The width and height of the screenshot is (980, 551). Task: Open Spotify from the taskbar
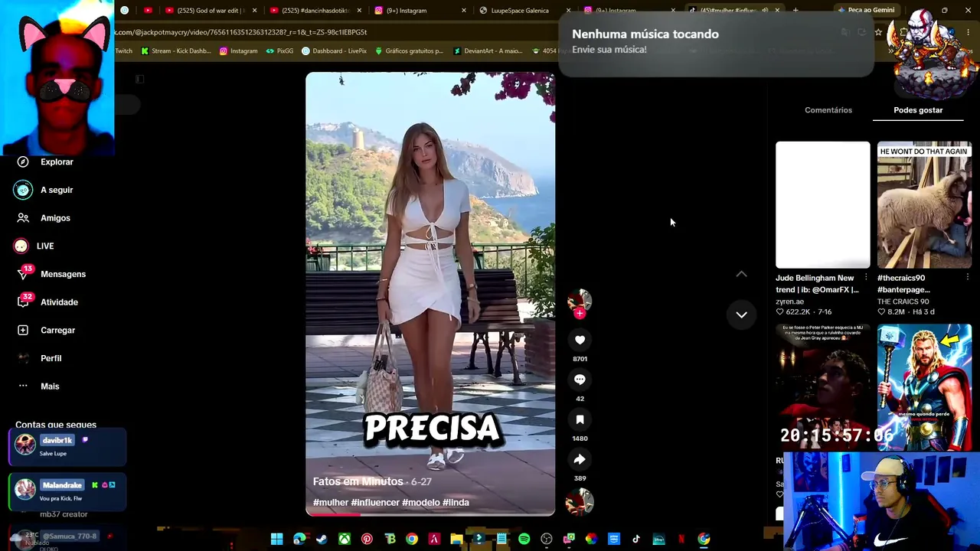tap(524, 539)
